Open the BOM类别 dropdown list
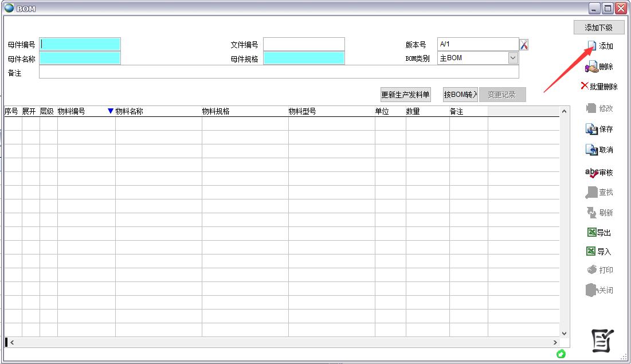The image size is (631, 364). point(512,58)
